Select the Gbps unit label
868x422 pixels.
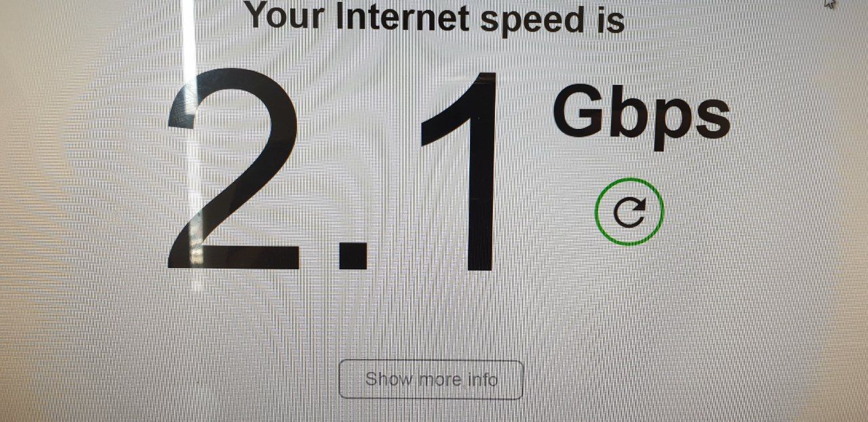(x=642, y=117)
